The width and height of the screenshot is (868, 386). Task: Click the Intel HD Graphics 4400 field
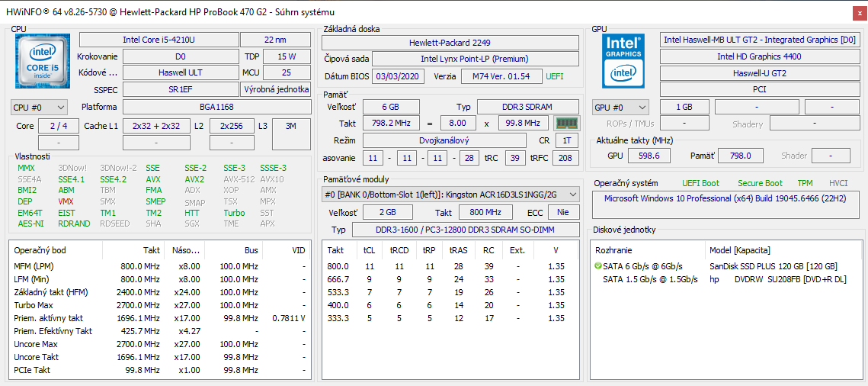(759, 56)
